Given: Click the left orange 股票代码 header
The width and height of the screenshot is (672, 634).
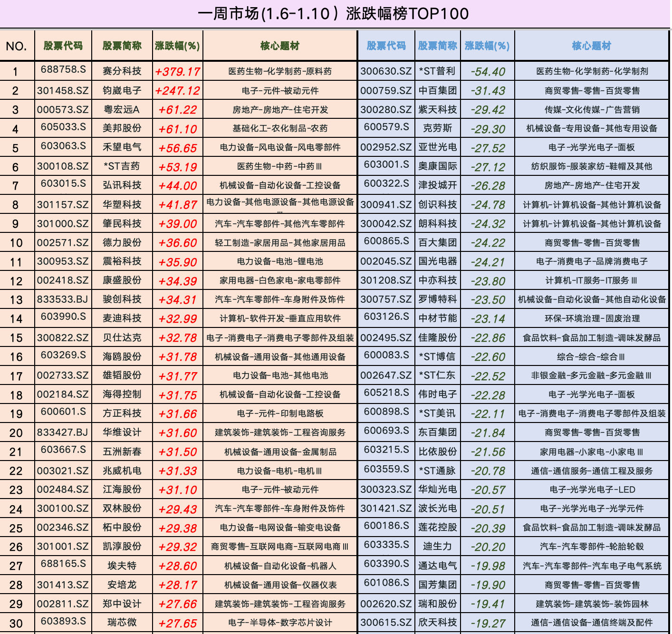Looking at the screenshot, I should (x=63, y=46).
